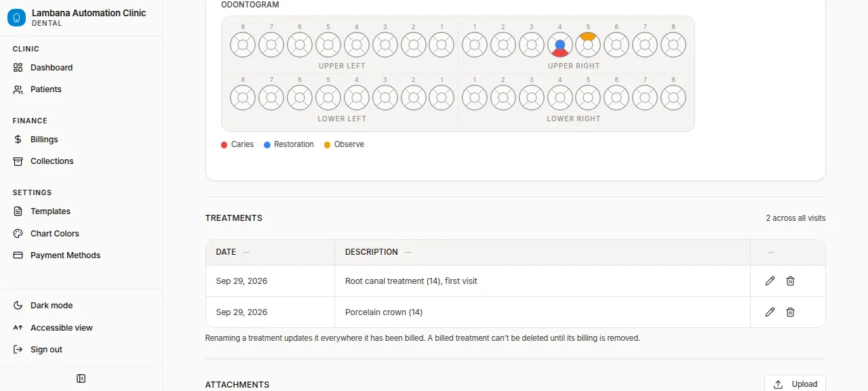Edit the Porcelain crown treatment

coord(770,312)
